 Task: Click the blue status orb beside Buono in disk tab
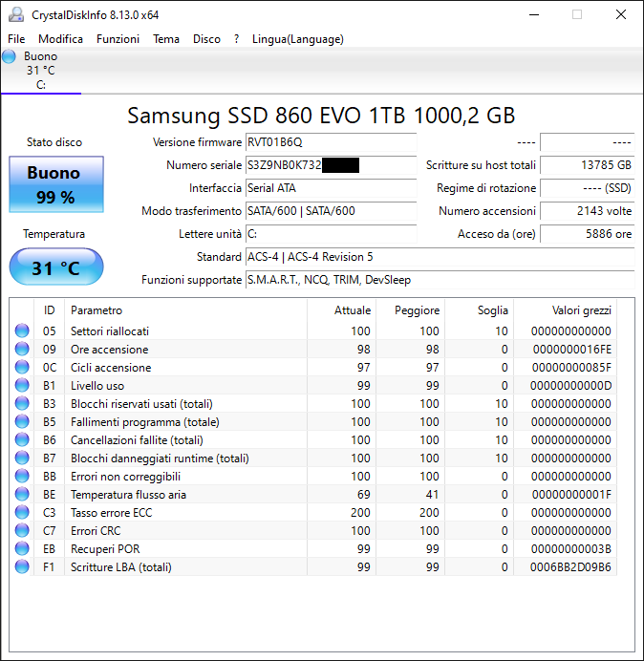point(9,56)
